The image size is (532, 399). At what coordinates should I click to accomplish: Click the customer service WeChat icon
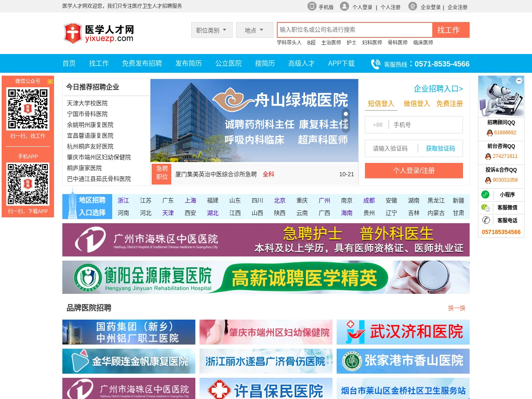[x=485, y=207]
